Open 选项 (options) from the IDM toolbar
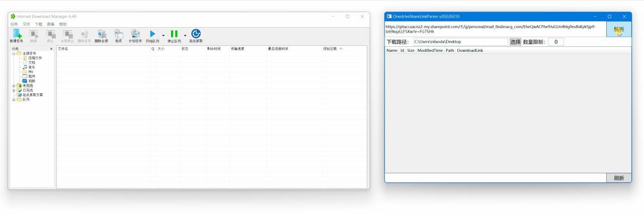The height and width of the screenshot is (214, 644). [118, 35]
